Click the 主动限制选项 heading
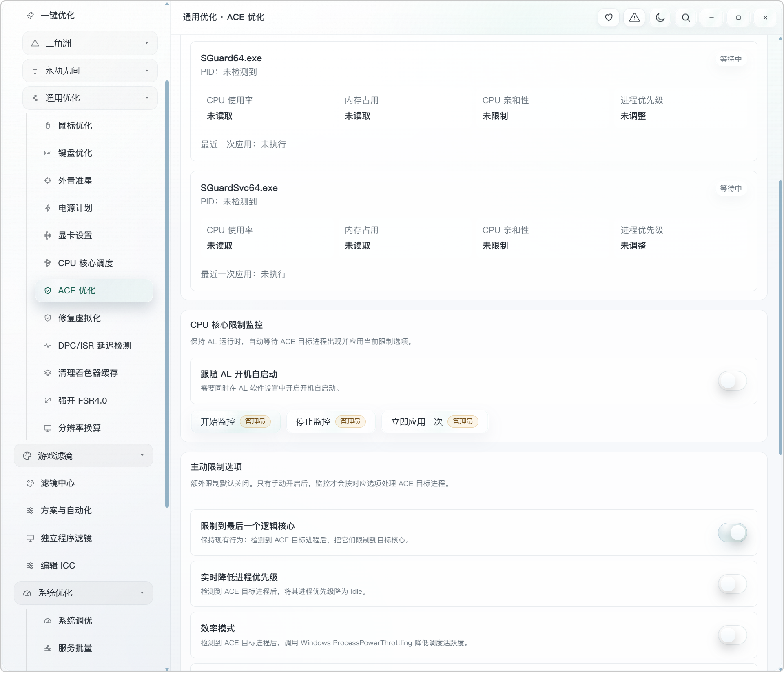The width and height of the screenshot is (784, 673). coord(216,467)
